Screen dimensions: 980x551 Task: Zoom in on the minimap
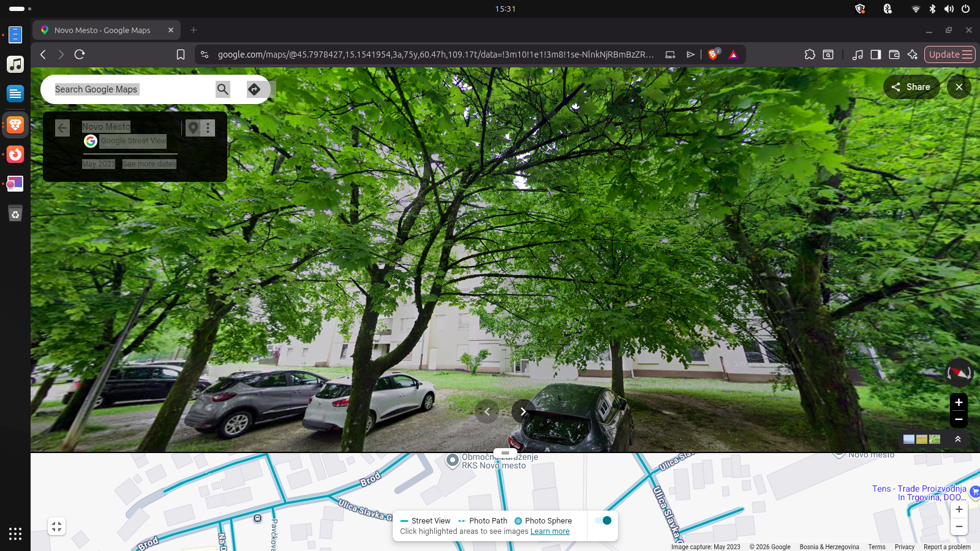point(959,509)
